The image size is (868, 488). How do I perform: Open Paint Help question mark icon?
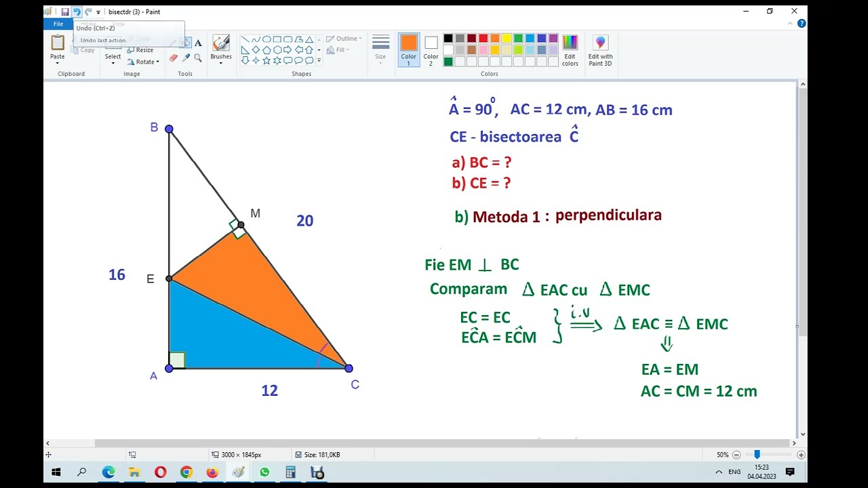pos(802,23)
